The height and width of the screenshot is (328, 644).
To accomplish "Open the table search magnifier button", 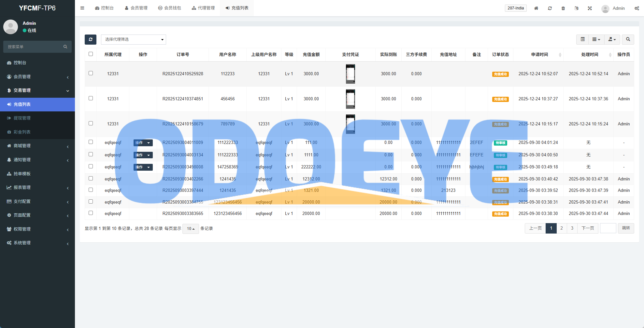I will 628,39.
